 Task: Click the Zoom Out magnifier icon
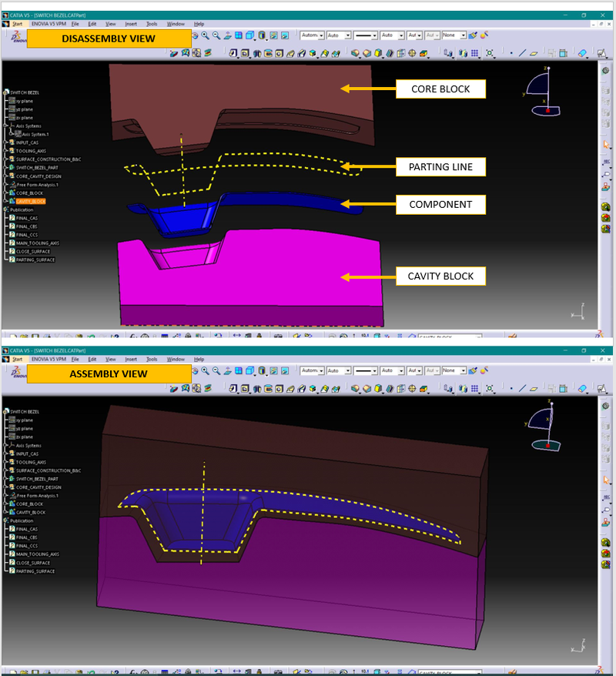click(x=215, y=35)
